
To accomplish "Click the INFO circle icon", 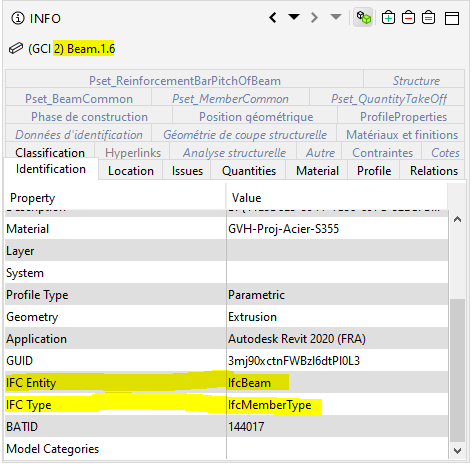I will click(18, 18).
